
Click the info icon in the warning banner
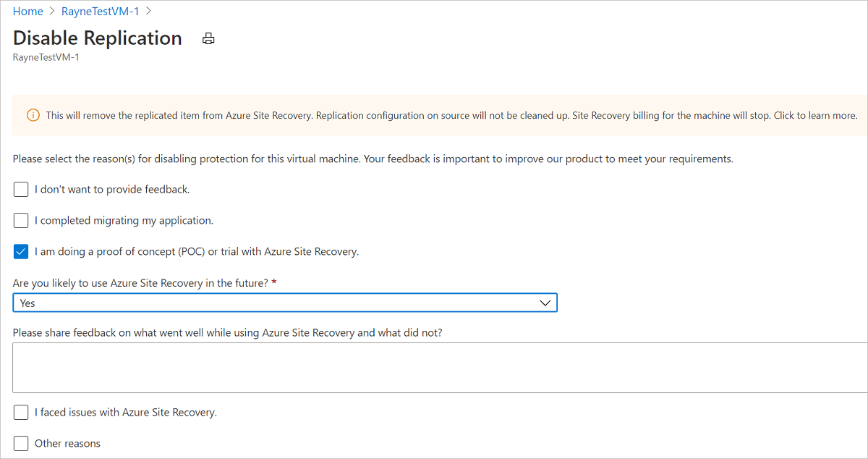[33, 114]
